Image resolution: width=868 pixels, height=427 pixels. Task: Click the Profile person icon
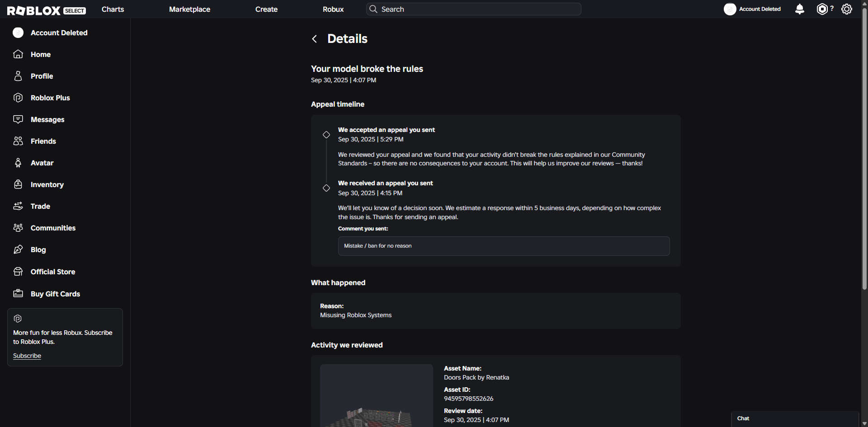point(18,76)
